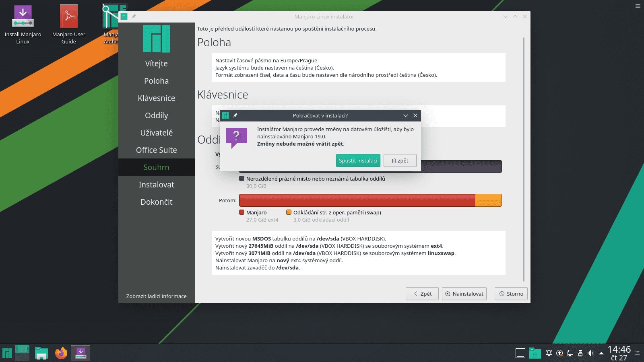Launch Firefox from the taskbar
The width and height of the screenshot is (644, 362).
tap(60, 352)
